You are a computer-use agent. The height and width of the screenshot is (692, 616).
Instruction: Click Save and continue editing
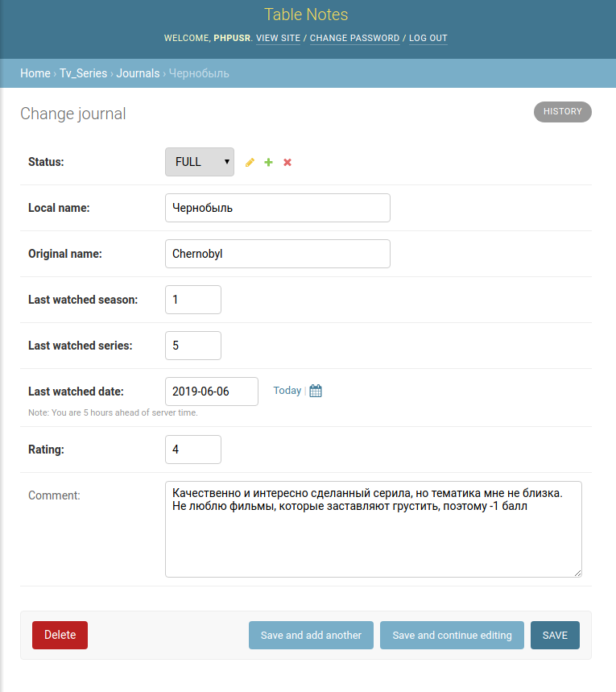point(452,635)
